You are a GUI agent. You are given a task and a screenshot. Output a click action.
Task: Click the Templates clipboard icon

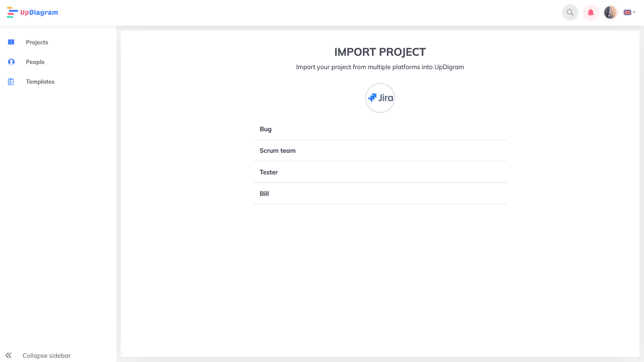click(11, 81)
